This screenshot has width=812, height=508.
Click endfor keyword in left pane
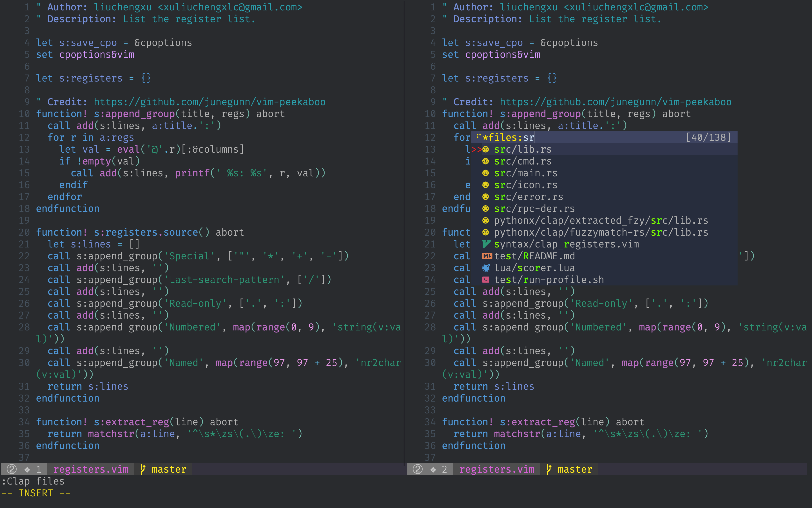click(65, 197)
